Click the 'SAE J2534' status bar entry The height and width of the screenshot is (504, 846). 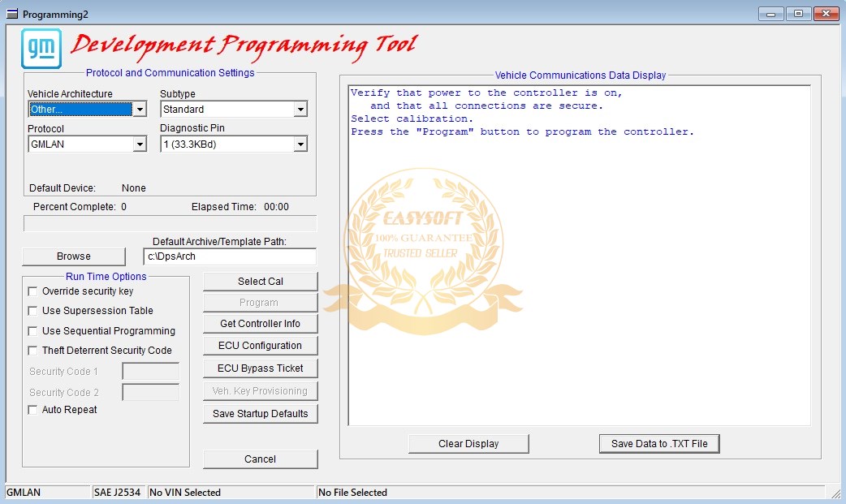[x=117, y=492]
